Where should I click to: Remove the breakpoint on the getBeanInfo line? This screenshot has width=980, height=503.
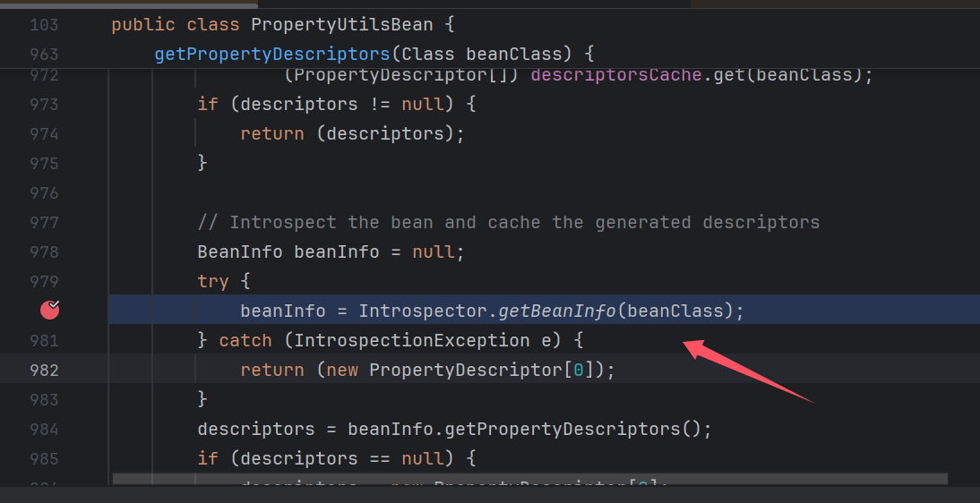pos(49,310)
